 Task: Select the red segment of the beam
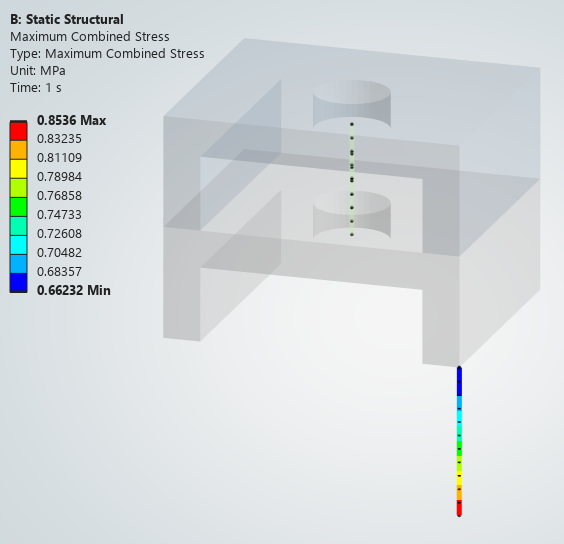pos(459,508)
